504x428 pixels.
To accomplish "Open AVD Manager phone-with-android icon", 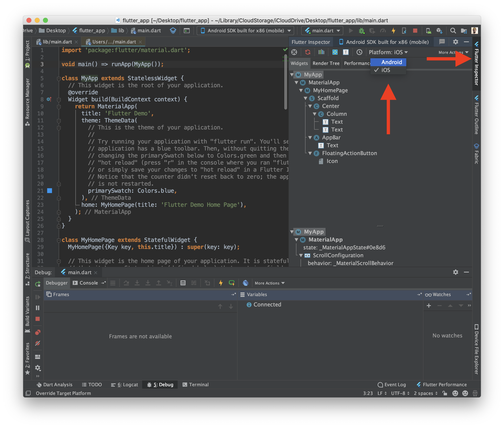I will click(x=428, y=31).
